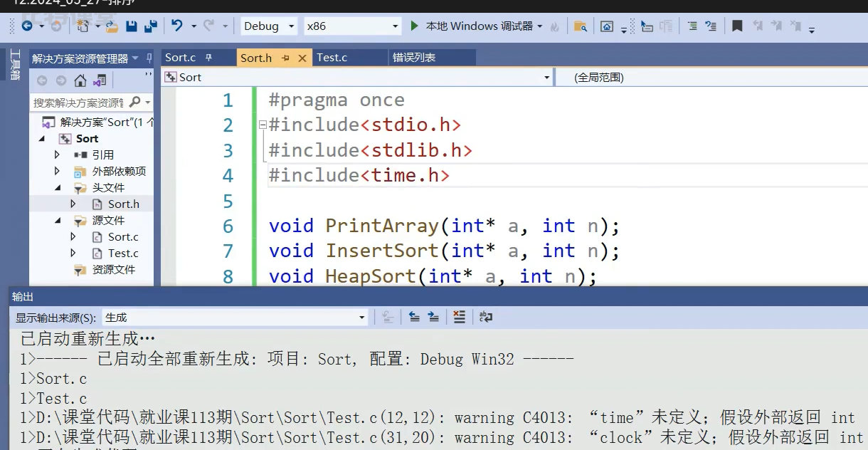Select Sort.c in Solution Explorer tree
The width and height of the screenshot is (868, 450).
click(x=123, y=236)
